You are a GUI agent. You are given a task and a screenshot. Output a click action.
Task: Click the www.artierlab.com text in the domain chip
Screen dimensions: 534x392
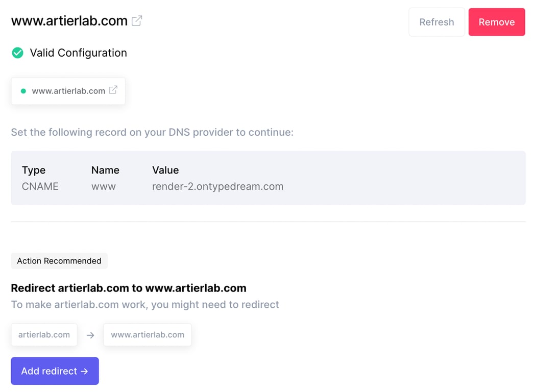[x=68, y=91]
